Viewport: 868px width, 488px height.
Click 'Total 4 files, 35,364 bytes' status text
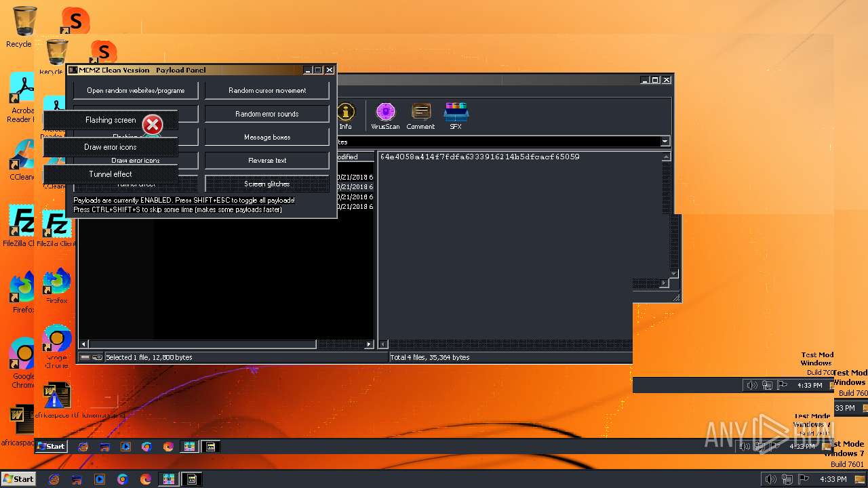click(x=431, y=357)
